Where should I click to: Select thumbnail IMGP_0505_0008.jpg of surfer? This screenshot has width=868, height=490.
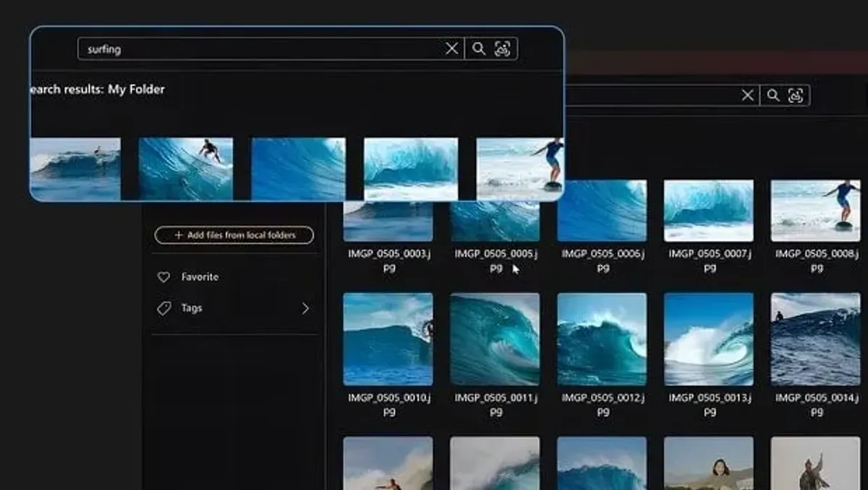(x=816, y=211)
